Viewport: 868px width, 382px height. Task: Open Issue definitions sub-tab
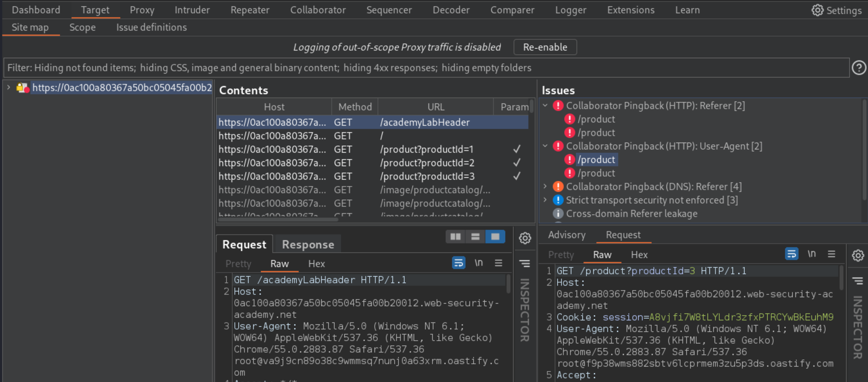tap(151, 27)
